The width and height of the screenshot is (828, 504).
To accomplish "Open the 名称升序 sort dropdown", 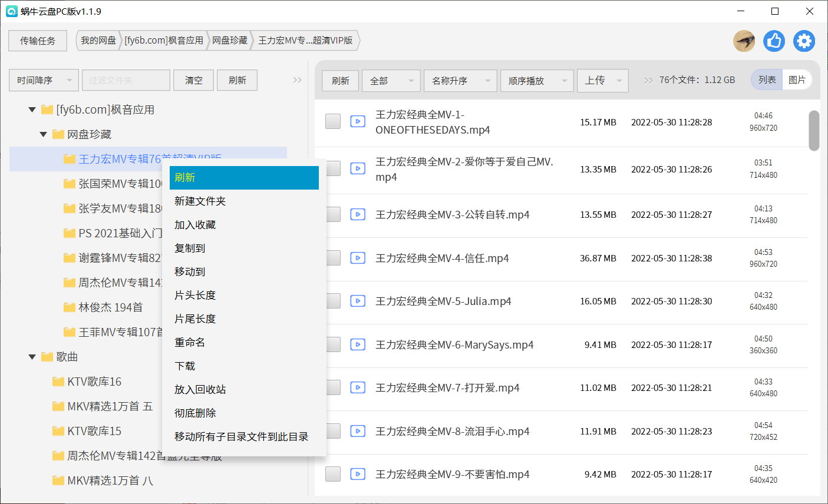I will pyautogui.click(x=460, y=81).
